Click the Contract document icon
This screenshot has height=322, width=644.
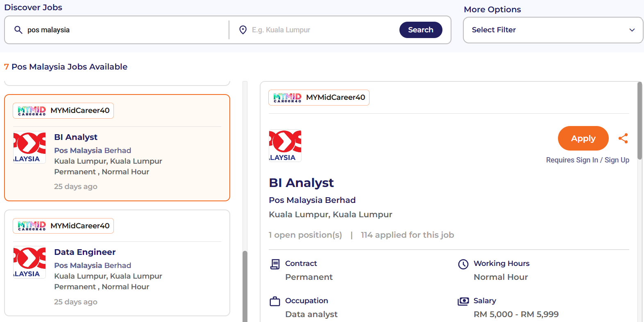275,264
